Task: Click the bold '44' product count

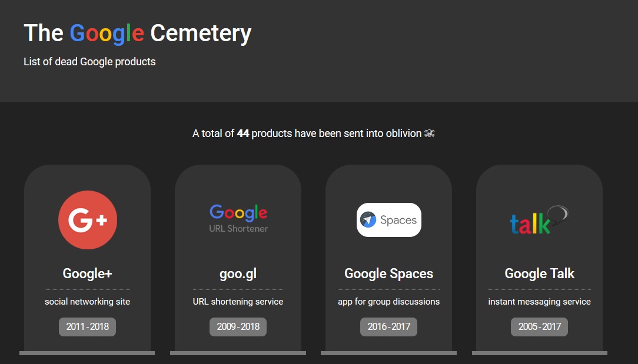Action: click(243, 133)
